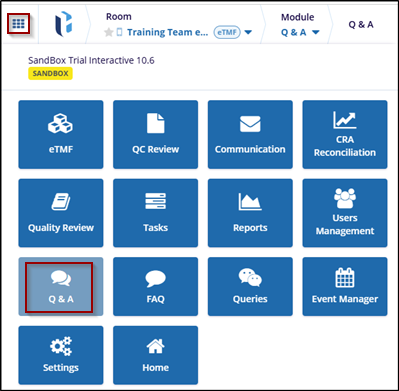Screen dimensions: 399x391
Task: Open the Settings gears tile
Action: click(x=61, y=355)
